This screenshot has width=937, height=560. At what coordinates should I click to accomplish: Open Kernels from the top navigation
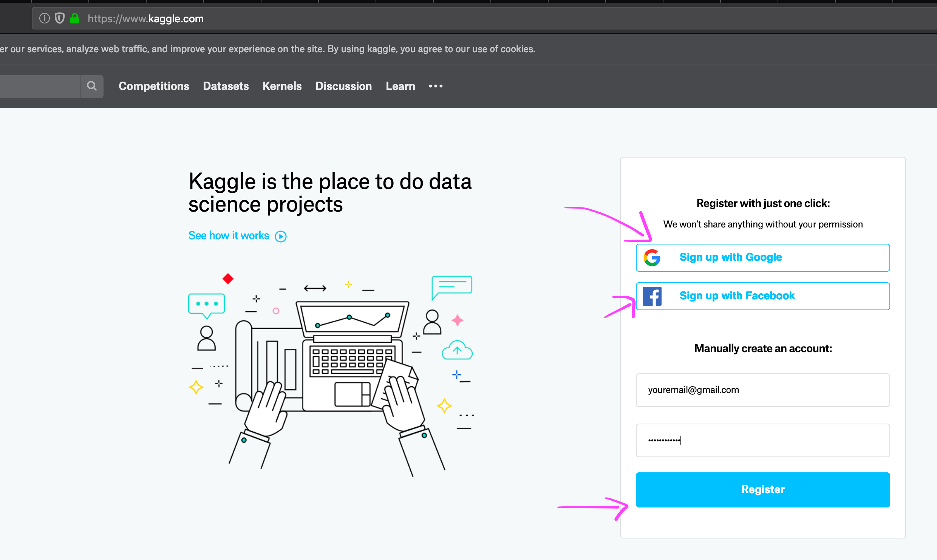(282, 86)
